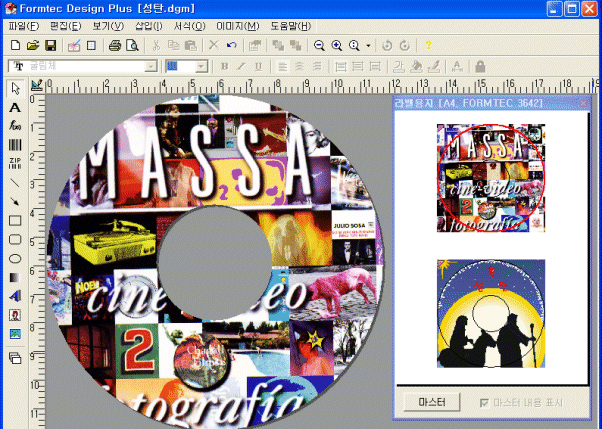Click the font name field showing 굴림체
Viewport: 602px width, 429px height.
77,66
